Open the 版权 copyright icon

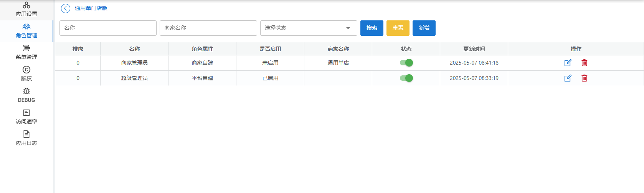[x=26, y=70]
